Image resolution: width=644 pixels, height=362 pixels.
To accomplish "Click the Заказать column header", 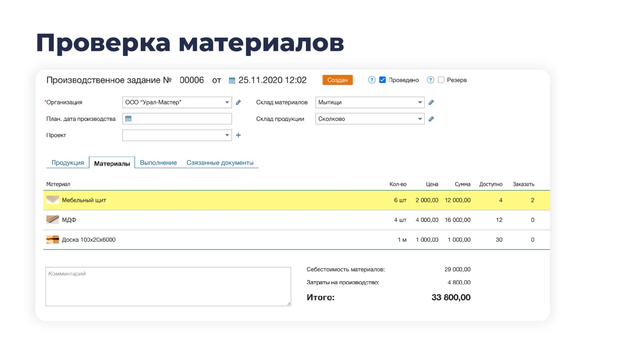I will tap(523, 184).
